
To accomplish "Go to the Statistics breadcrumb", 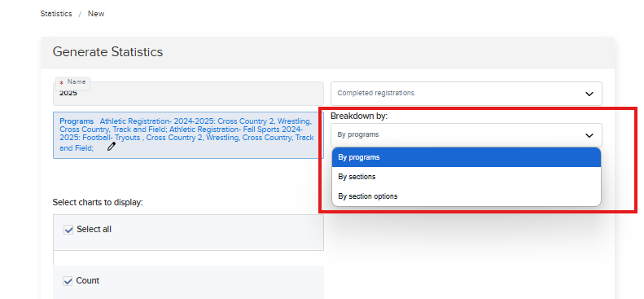I will (x=56, y=14).
